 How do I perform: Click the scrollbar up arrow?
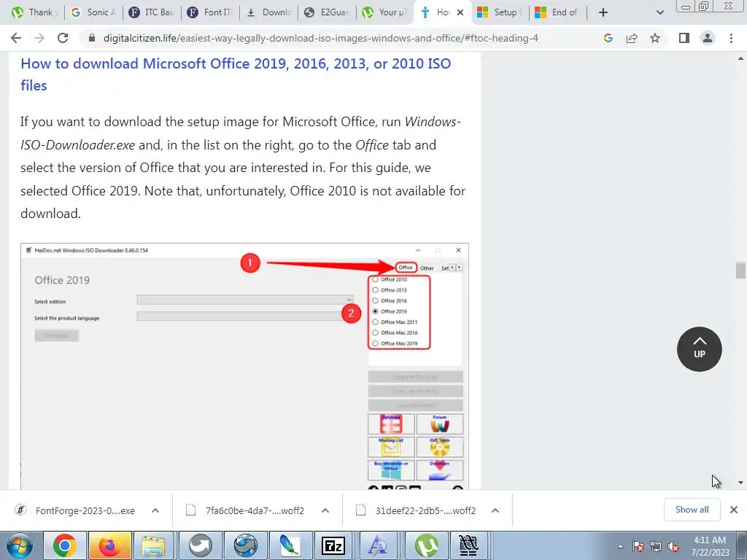[x=740, y=58]
